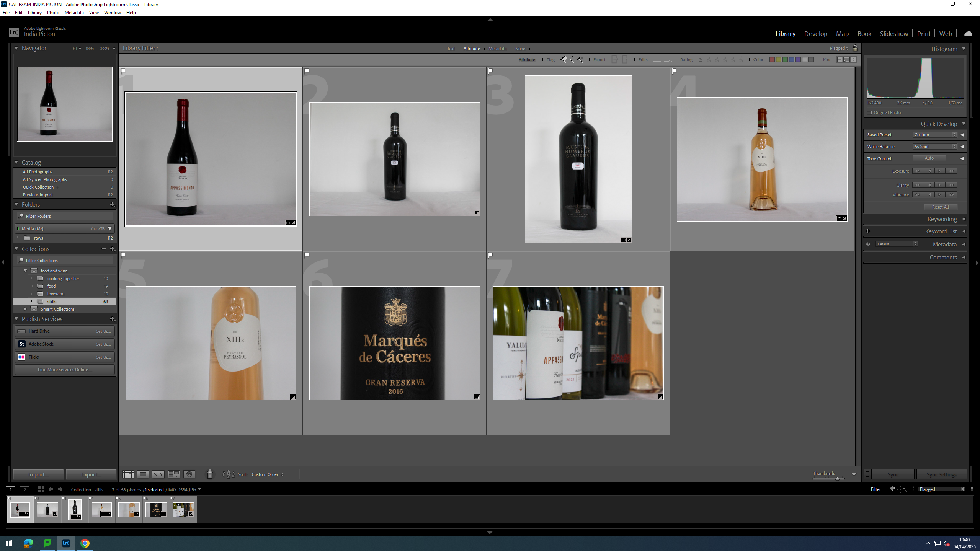Toggle second window display 2
980x551 pixels.
click(x=25, y=489)
